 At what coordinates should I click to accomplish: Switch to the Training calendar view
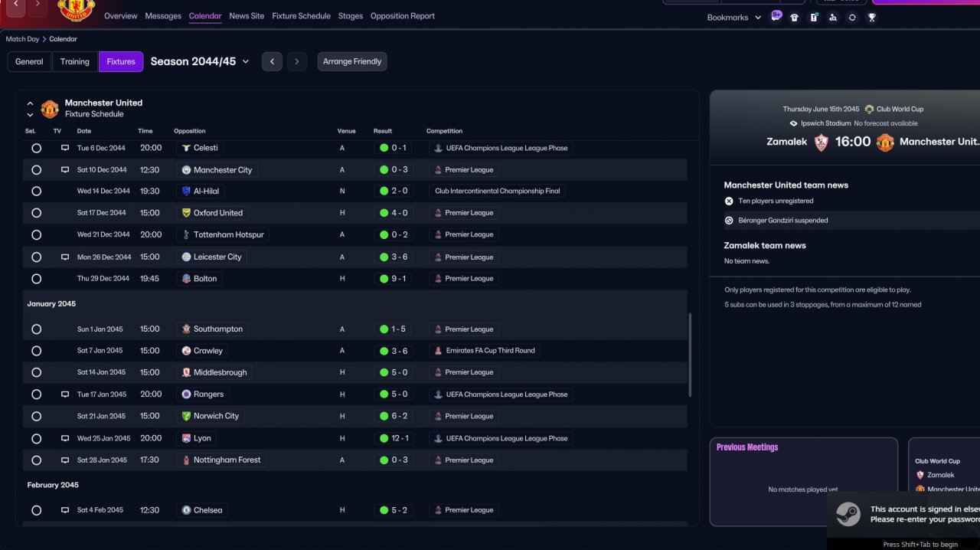point(75,61)
